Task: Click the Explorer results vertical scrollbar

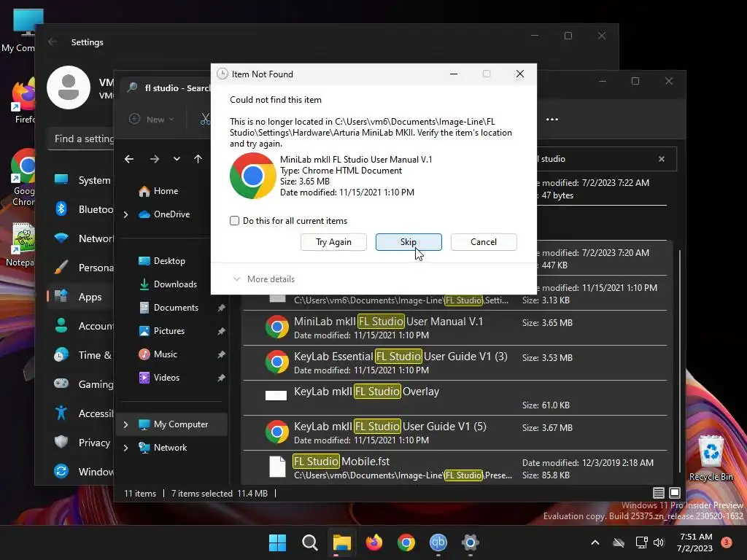Action: (679, 362)
